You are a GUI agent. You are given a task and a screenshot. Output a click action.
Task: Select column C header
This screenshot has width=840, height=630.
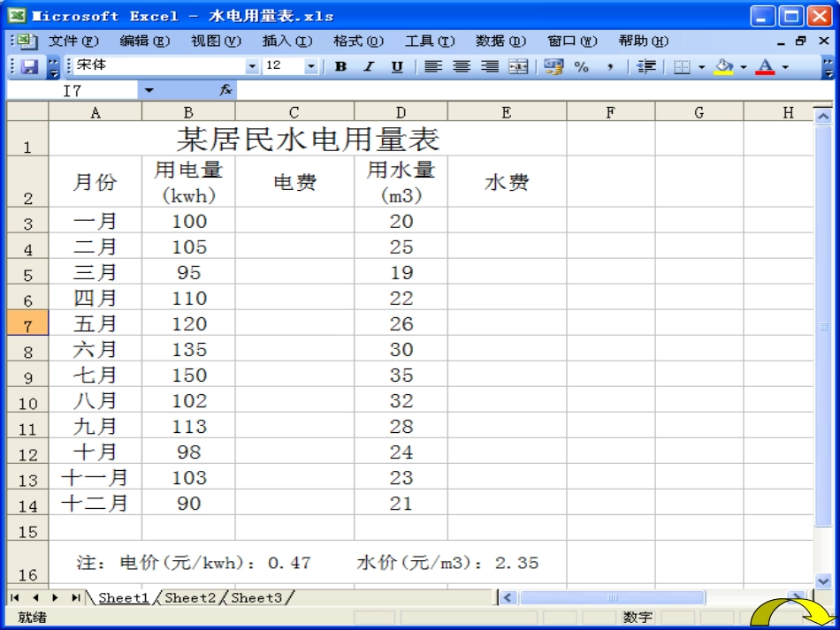(294, 112)
